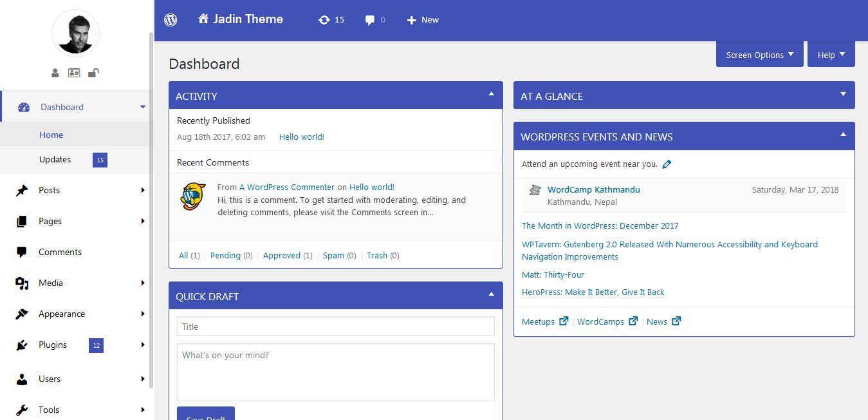This screenshot has width=868, height=420.
Task: Open HeroPress: Make It Better article
Action: (593, 292)
